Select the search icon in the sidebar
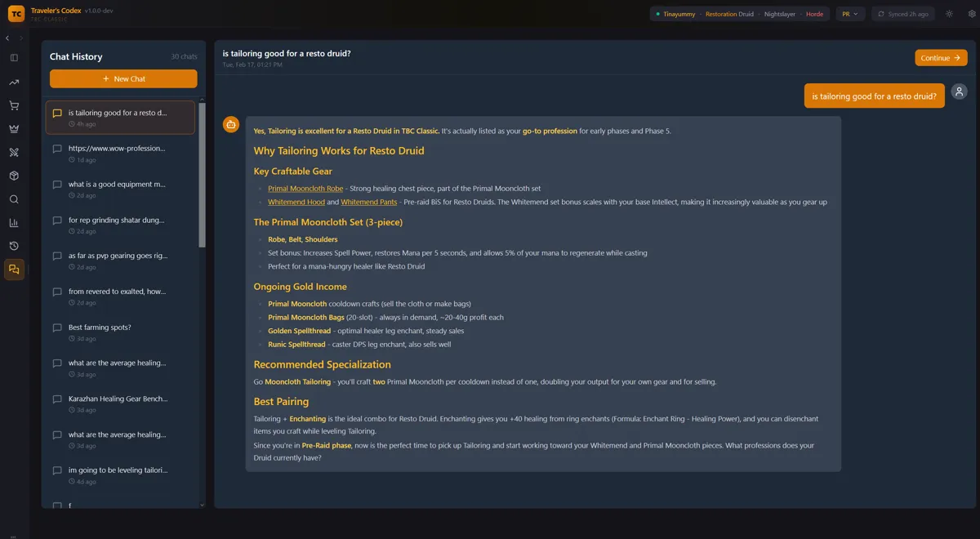 point(13,198)
